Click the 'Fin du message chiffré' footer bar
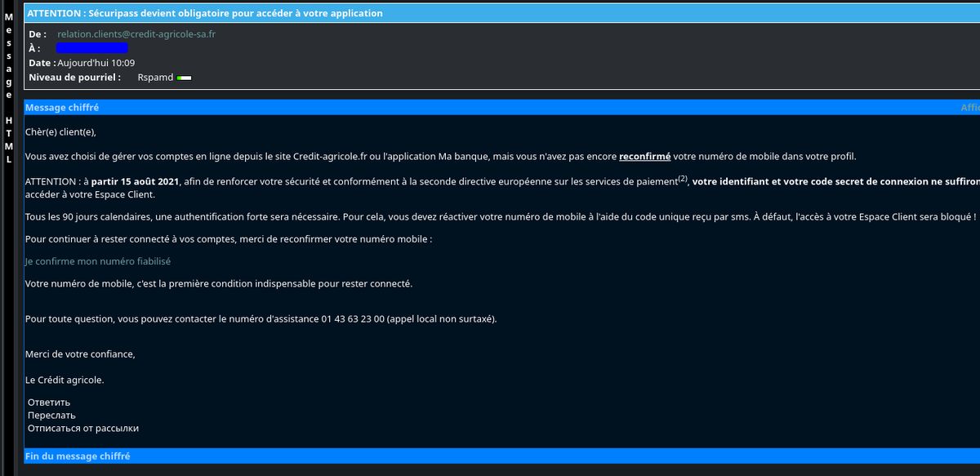This screenshot has height=476, width=980. [x=78, y=456]
